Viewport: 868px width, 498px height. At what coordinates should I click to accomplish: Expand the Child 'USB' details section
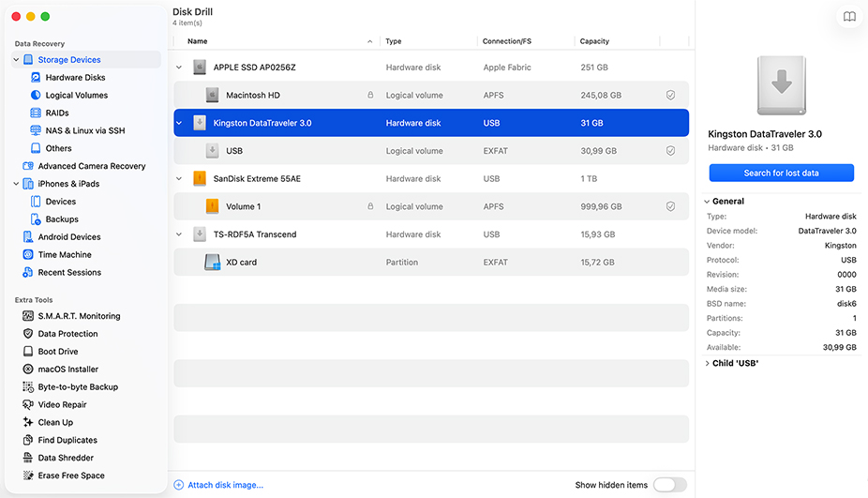(707, 363)
